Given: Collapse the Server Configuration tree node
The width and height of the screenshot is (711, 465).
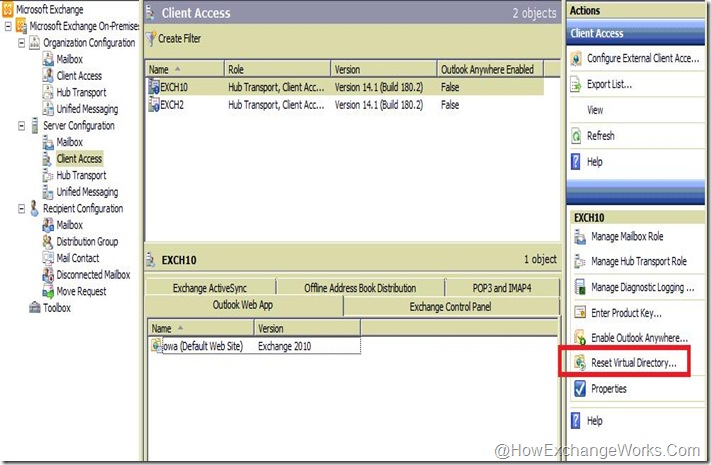Looking at the screenshot, I should [x=21, y=126].
